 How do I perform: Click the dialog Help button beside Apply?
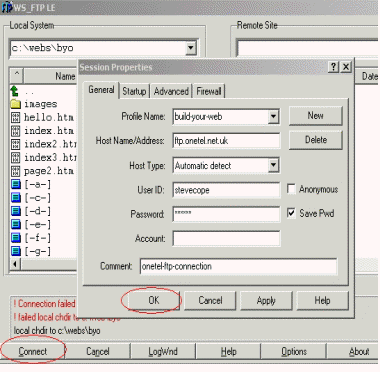click(x=322, y=300)
